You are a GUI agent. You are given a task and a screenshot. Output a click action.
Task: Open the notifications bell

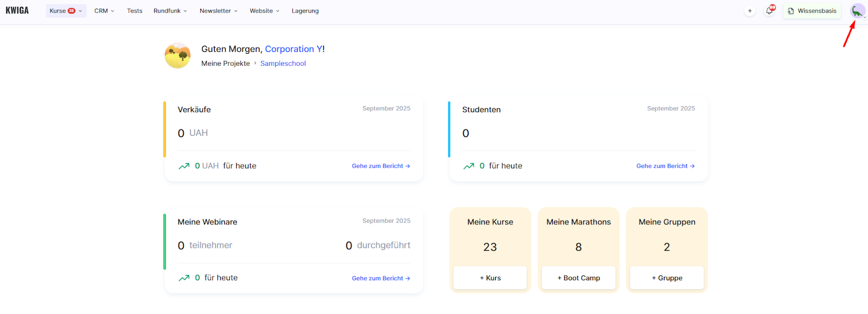(769, 11)
